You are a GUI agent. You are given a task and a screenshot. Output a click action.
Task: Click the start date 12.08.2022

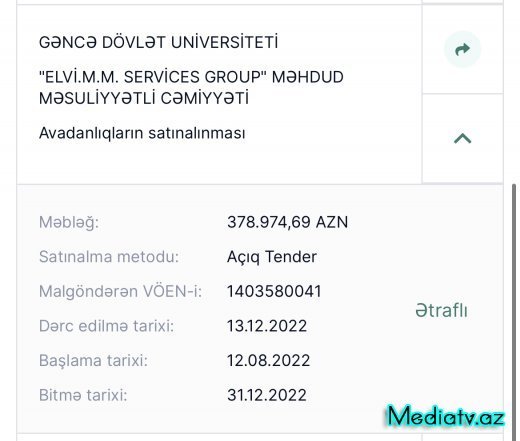click(x=268, y=360)
